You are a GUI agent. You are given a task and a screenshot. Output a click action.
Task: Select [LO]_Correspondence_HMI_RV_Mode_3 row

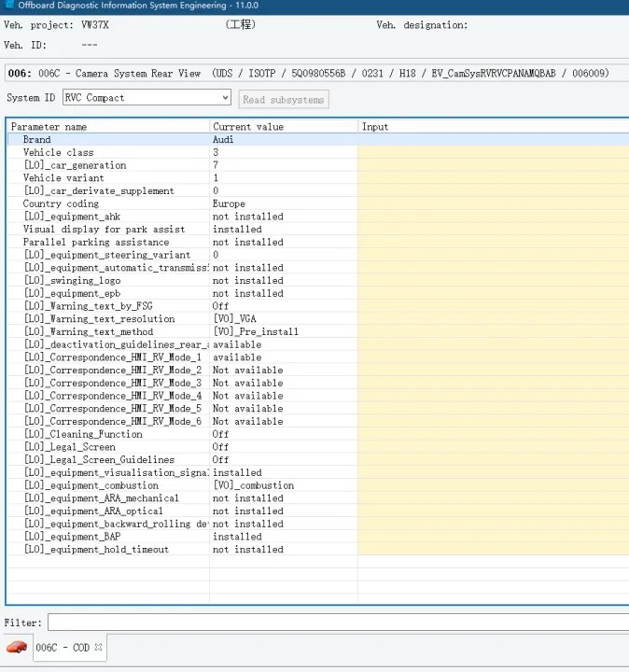coord(318,383)
